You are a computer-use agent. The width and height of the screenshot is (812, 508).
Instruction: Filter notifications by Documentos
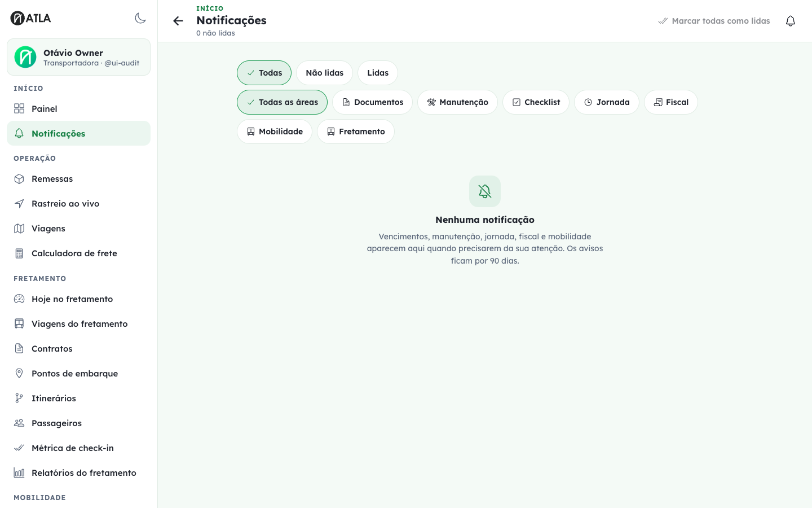pos(372,102)
